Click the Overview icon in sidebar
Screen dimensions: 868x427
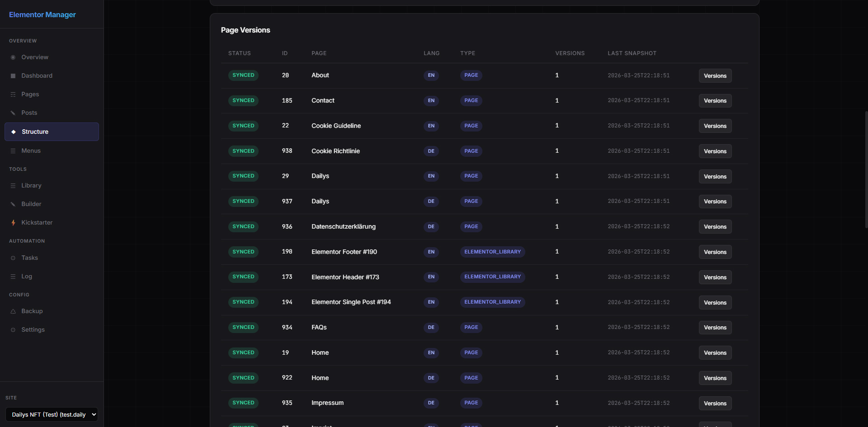pyautogui.click(x=13, y=57)
